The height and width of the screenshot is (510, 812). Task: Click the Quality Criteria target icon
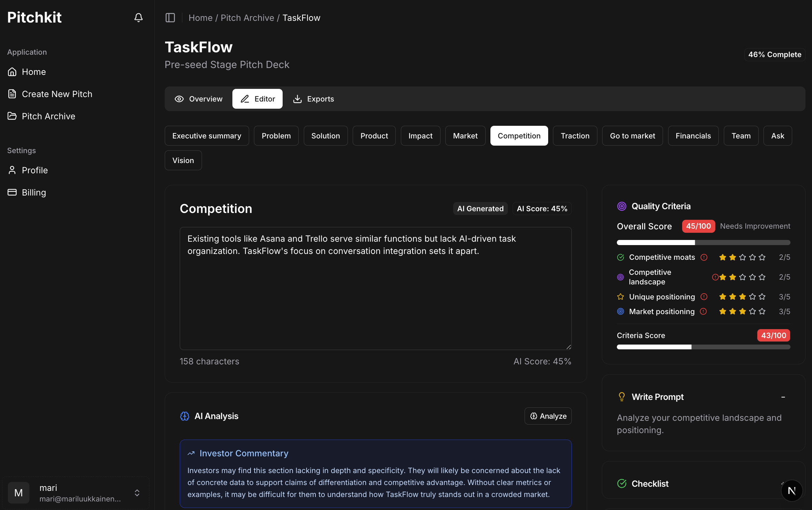pos(622,206)
